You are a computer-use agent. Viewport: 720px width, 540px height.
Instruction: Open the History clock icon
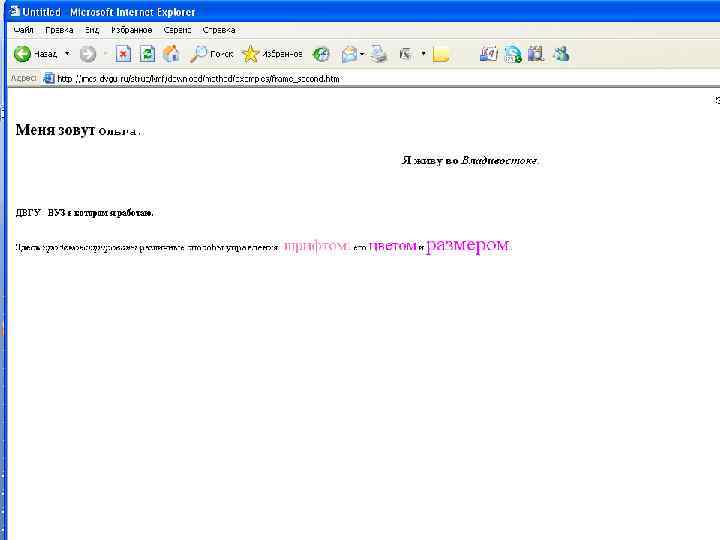[321, 54]
